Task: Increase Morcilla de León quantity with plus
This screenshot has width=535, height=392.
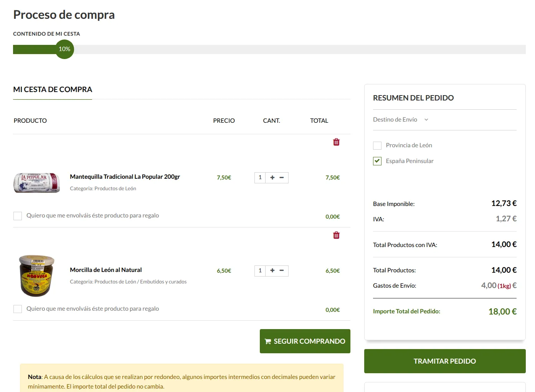Action: [272, 271]
